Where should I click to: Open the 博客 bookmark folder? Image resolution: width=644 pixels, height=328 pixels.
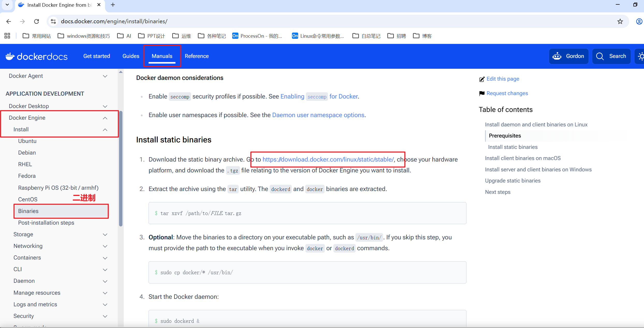tap(422, 36)
